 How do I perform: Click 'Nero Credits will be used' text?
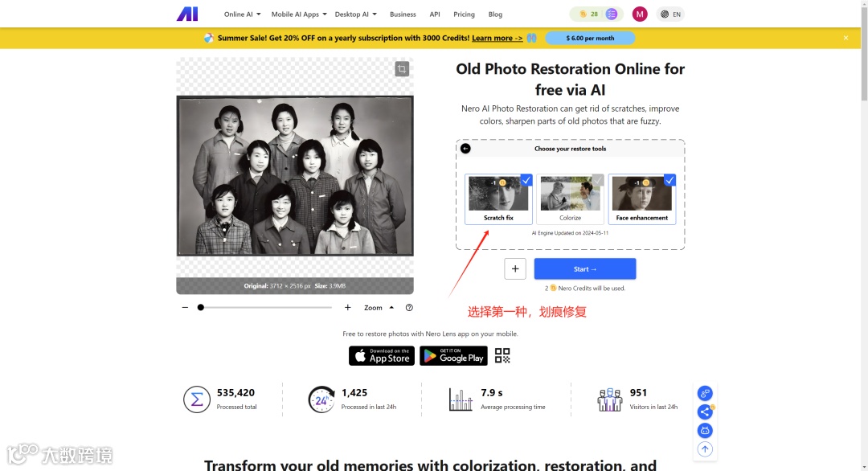[592, 289]
